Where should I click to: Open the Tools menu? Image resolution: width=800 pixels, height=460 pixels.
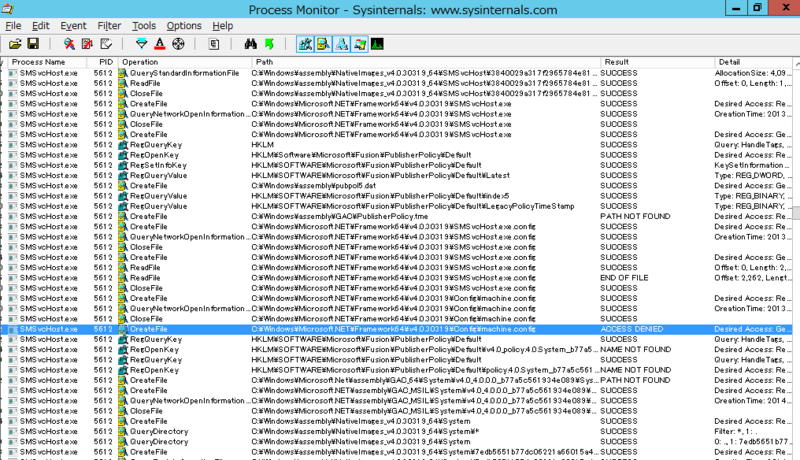(144, 25)
